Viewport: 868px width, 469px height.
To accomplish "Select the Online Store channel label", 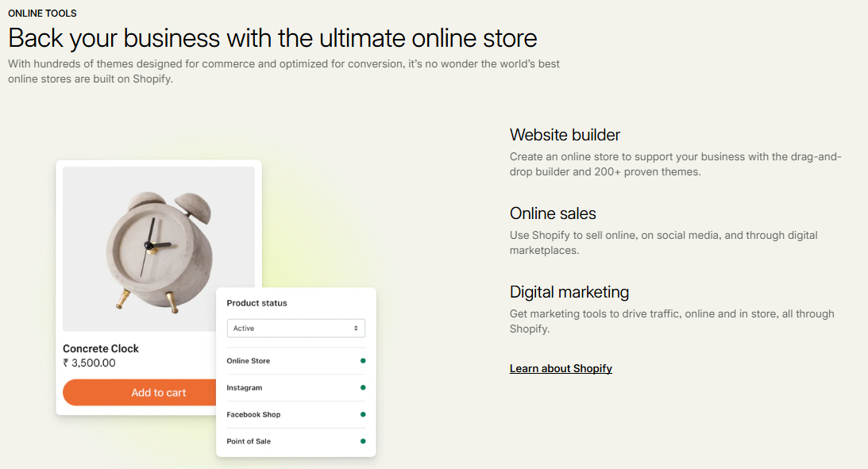I will coord(249,361).
